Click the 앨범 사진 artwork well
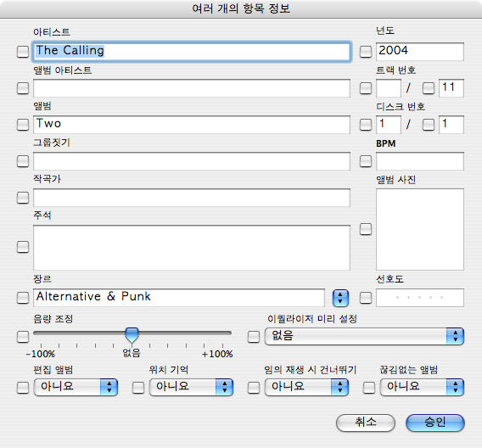The height and width of the screenshot is (448, 482). coord(419,229)
